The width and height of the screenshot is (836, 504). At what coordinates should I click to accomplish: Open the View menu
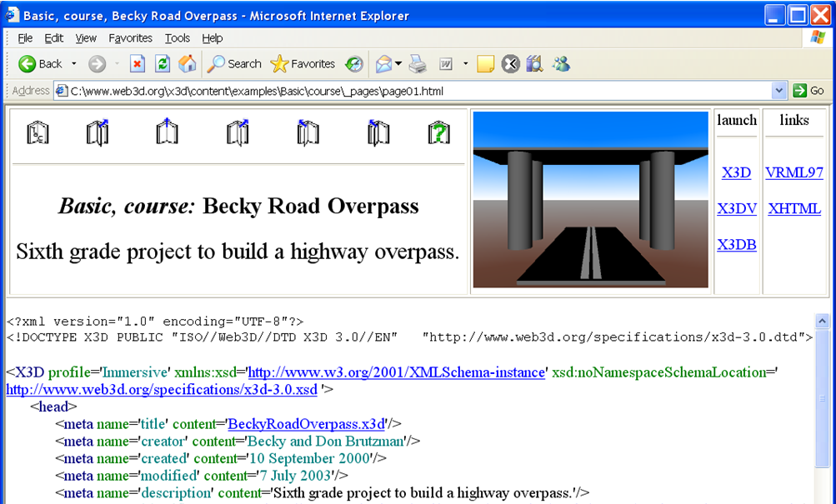[86, 38]
